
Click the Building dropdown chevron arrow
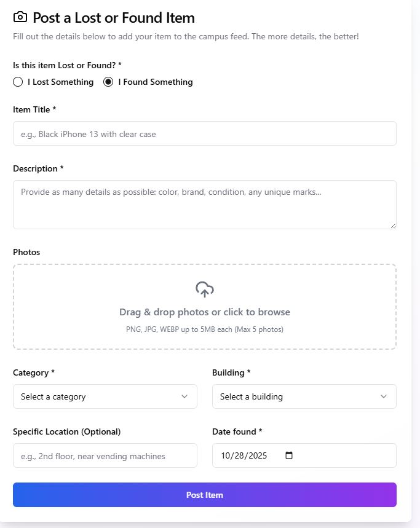[384, 396]
